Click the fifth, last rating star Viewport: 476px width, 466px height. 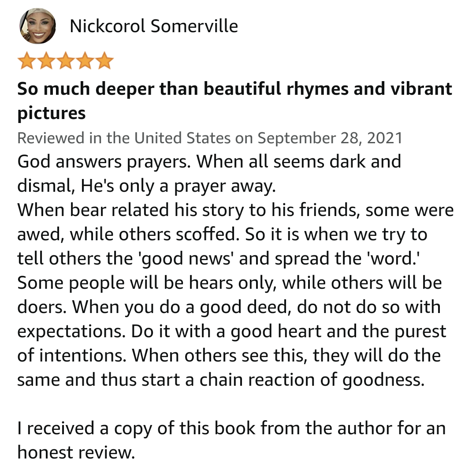point(104,61)
